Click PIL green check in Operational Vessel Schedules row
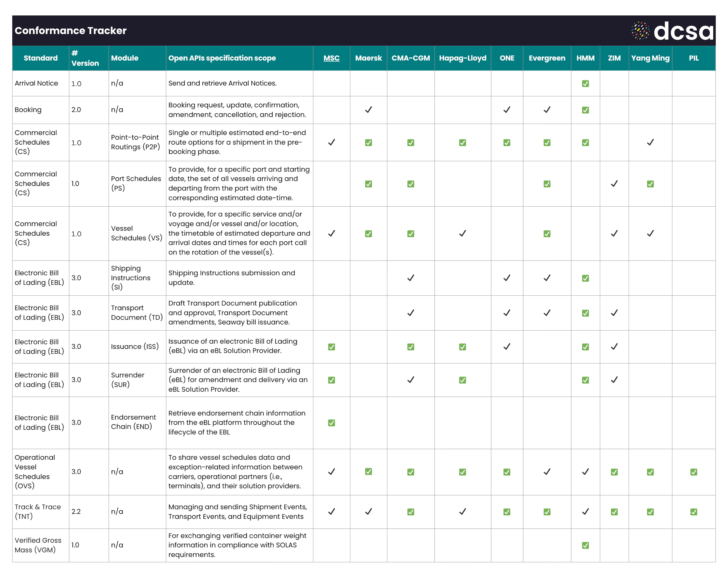 pyautogui.click(x=693, y=472)
